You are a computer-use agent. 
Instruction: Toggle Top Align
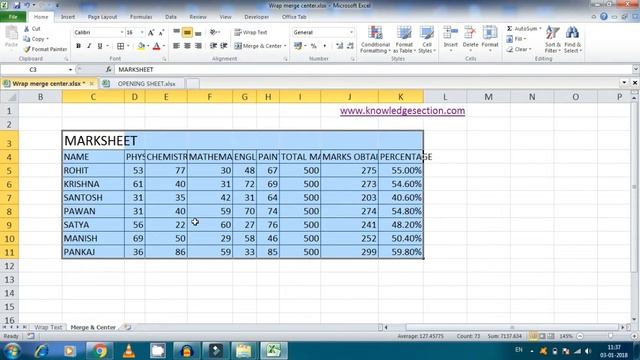click(176, 32)
